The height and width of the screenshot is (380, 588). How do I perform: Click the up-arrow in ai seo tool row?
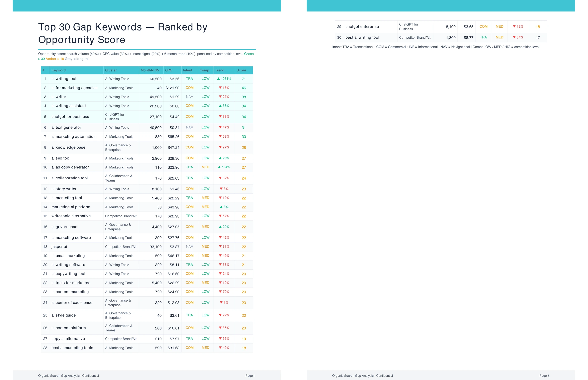(x=220, y=158)
